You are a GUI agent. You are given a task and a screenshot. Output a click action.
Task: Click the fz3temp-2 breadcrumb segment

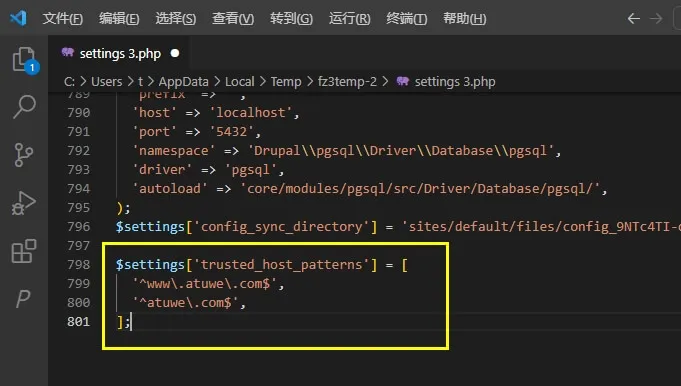(347, 82)
